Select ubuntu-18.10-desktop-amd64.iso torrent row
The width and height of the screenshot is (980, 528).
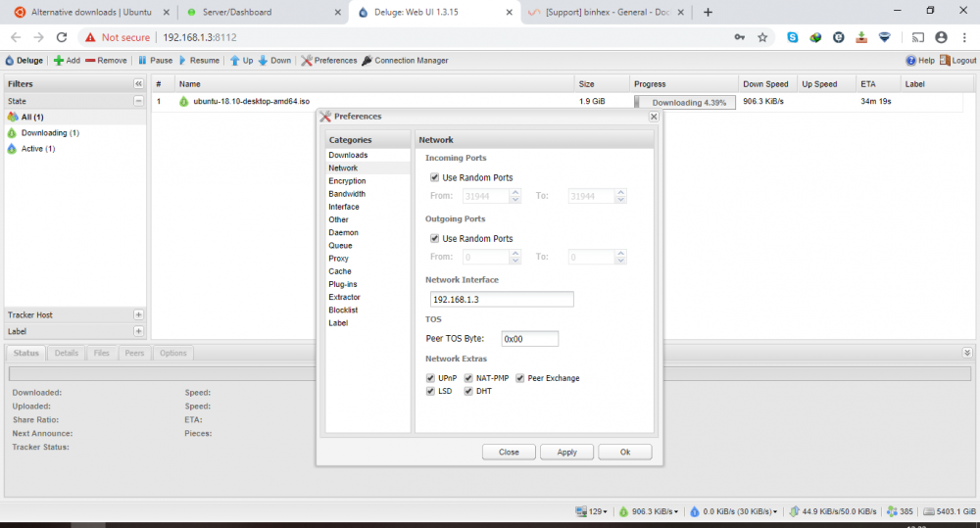tap(557, 101)
